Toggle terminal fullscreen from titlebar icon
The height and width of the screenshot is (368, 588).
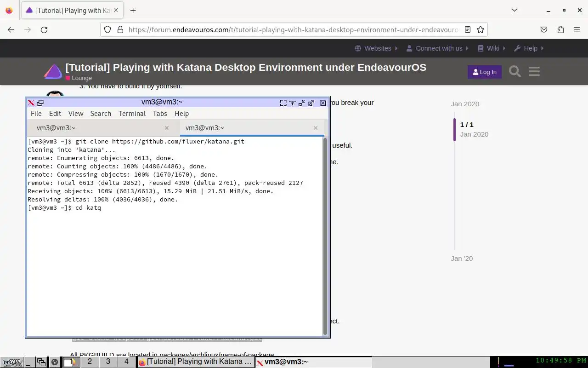pyautogui.click(x=283, y=103)
